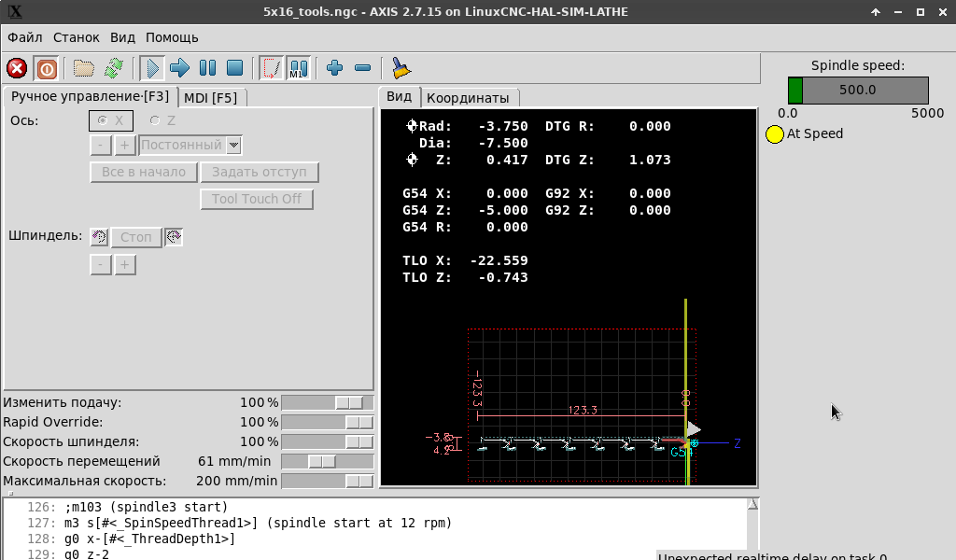Click the yellow At Speed indicator

(x=774, y=134)
